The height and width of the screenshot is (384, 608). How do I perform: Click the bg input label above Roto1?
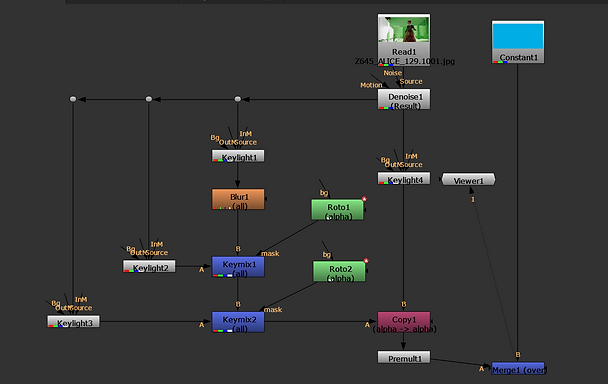click(324, 193)
